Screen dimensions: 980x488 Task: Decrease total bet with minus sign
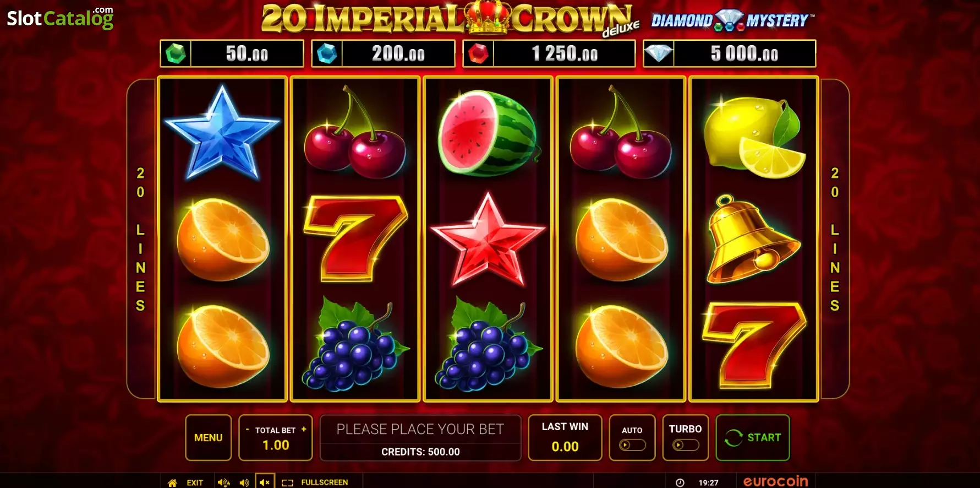click(x=247, y=429)
